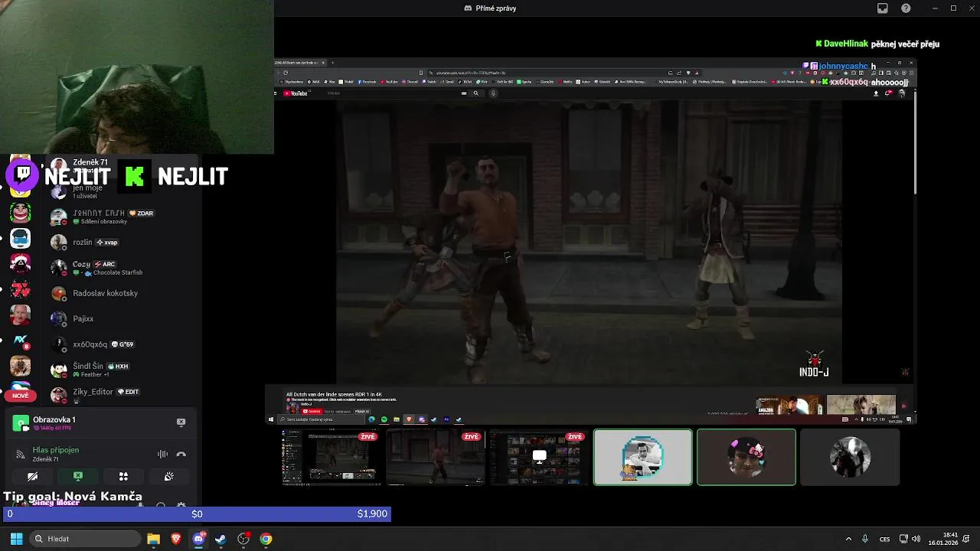Image resolution: width=980 pixels, height=551 pixels.
Task: Click the INDO-J channel watermark in video
Action: (814, 364)
